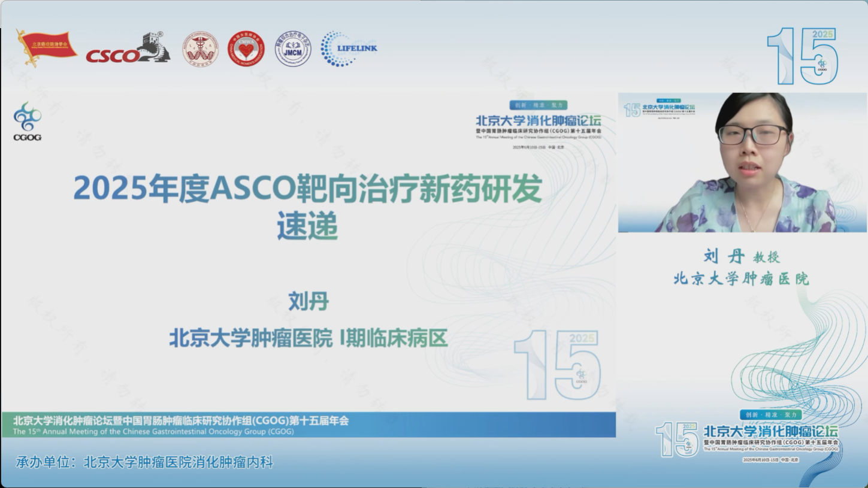Click the red flag association logo
Screen dimensions: 868x488
46,48
